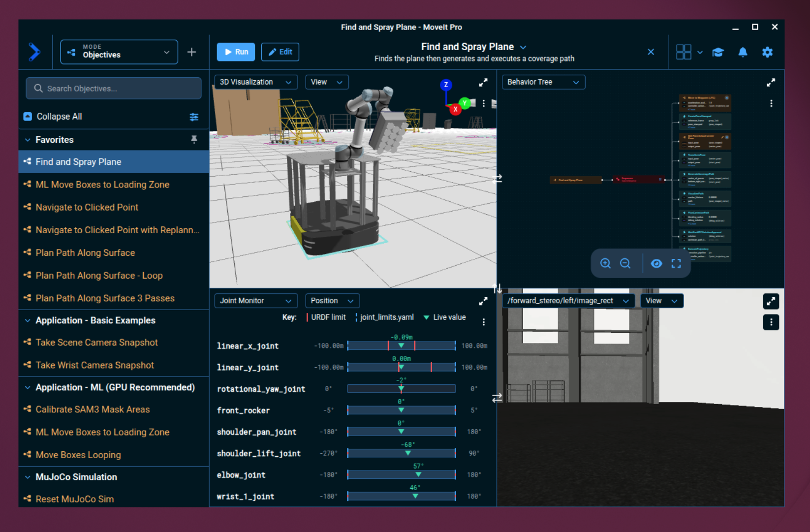Viewport: 810px width, 532px height.
Task: Select Find and Spray Plane objective
Action: tap(114, 162)
